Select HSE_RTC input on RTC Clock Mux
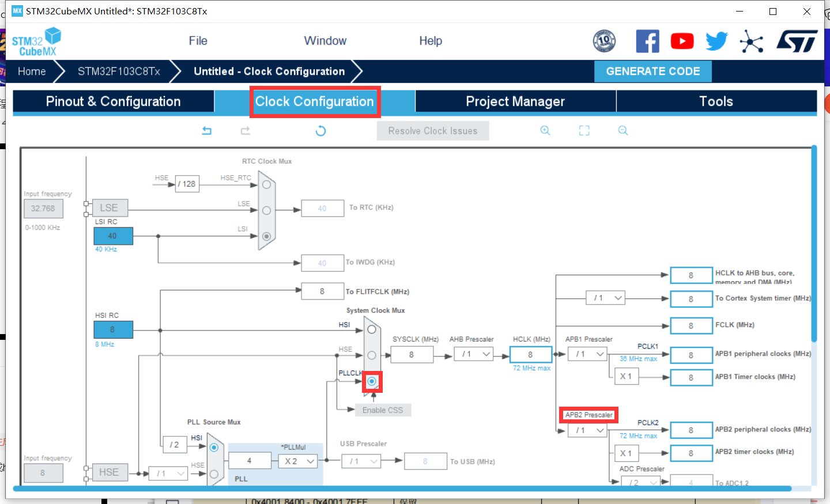 (x=266, y=185)
